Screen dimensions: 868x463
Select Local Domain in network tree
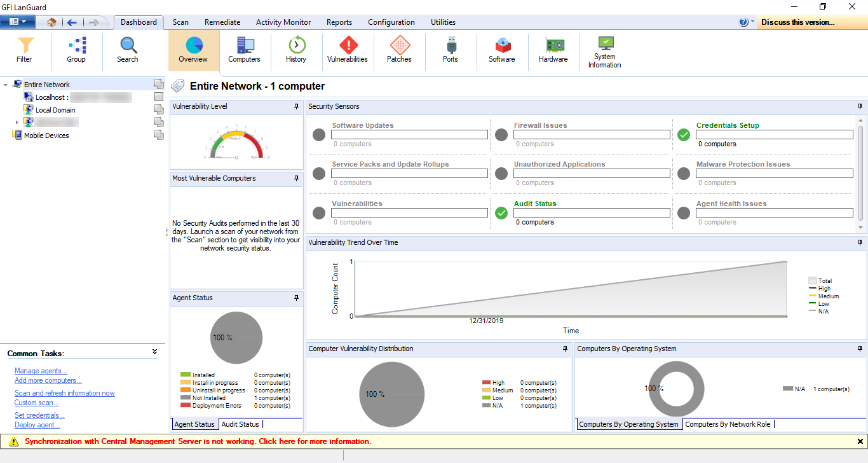(55, 110)
